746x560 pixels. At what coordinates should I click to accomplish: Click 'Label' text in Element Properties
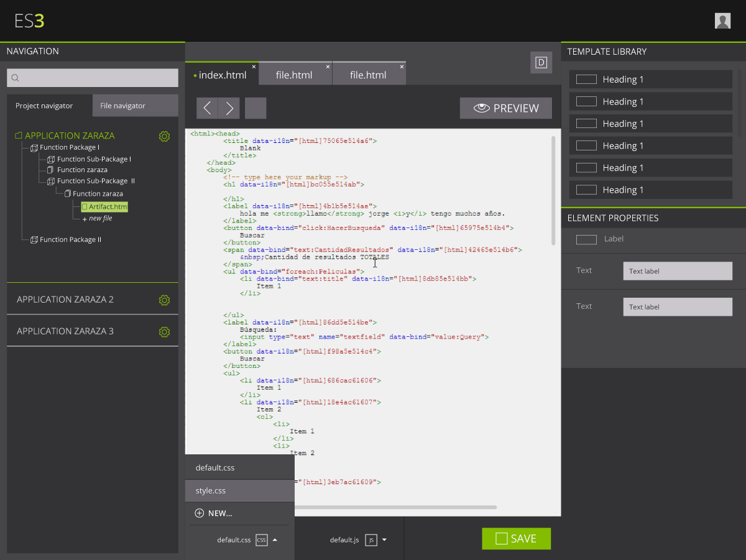click(x=614, y=239)
